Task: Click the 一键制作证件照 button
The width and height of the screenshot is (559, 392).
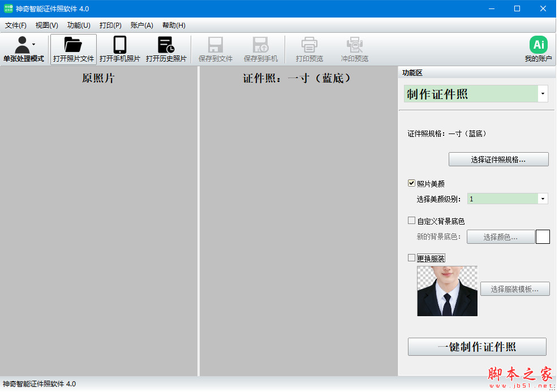Action: 476,347
